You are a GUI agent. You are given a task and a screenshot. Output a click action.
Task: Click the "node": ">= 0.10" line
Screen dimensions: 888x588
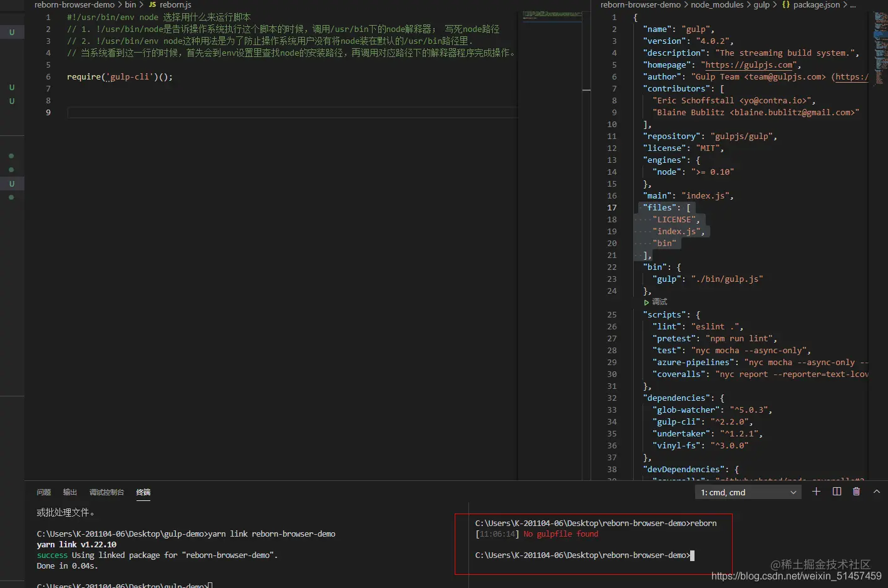point(693,172)
